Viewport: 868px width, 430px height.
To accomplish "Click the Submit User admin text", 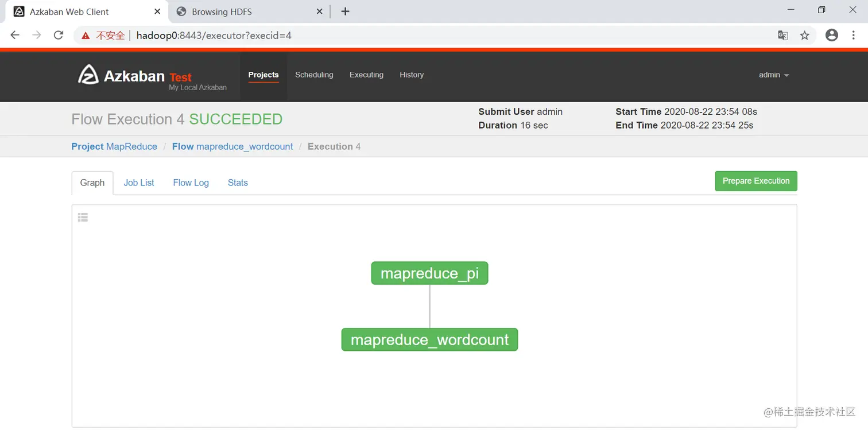I will tap(520, 111).
